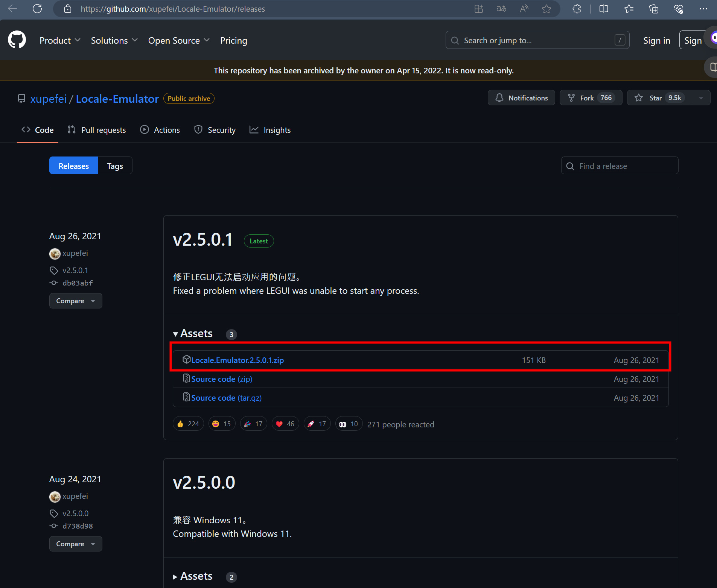
Task: Open the collections icon
Action: click(x=654, y=9)
